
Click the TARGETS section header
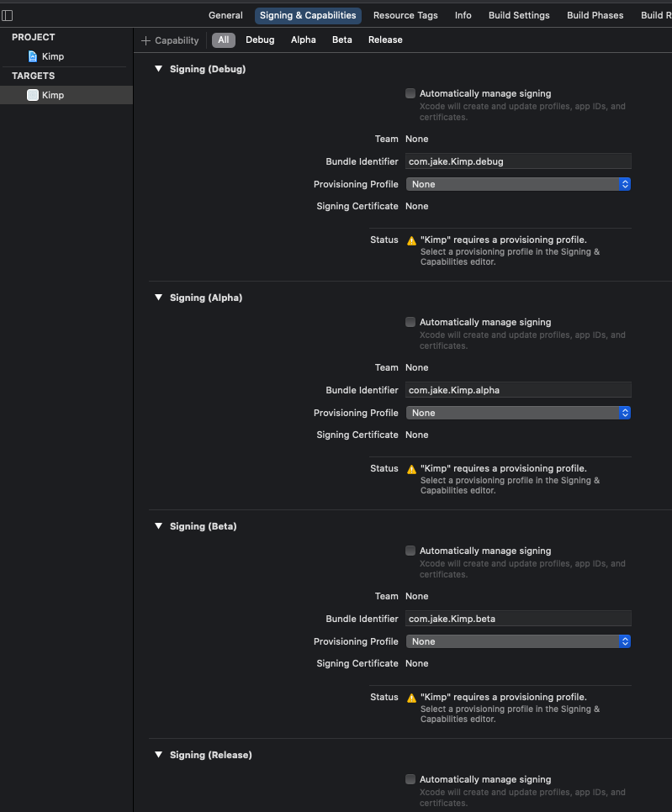[x=33, y=76]
